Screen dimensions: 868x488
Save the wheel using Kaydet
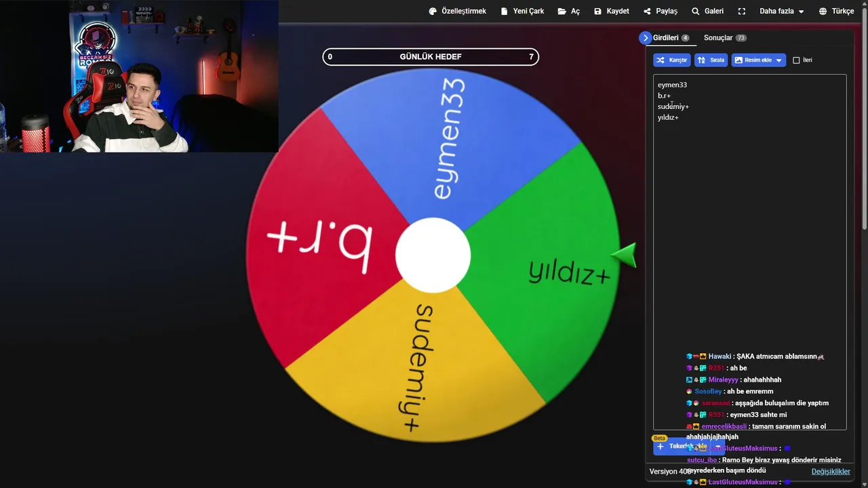coord(611,12)
